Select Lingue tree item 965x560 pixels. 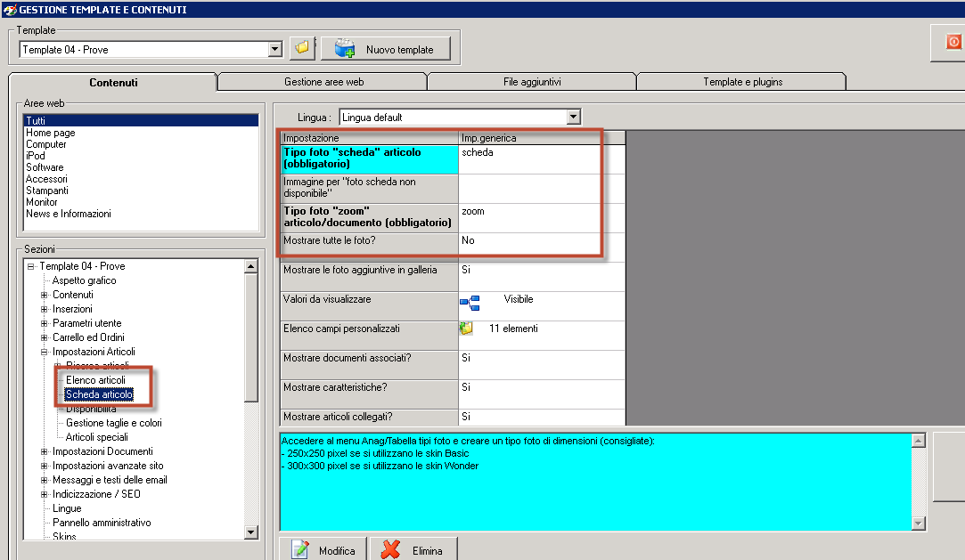coord(67,508)
